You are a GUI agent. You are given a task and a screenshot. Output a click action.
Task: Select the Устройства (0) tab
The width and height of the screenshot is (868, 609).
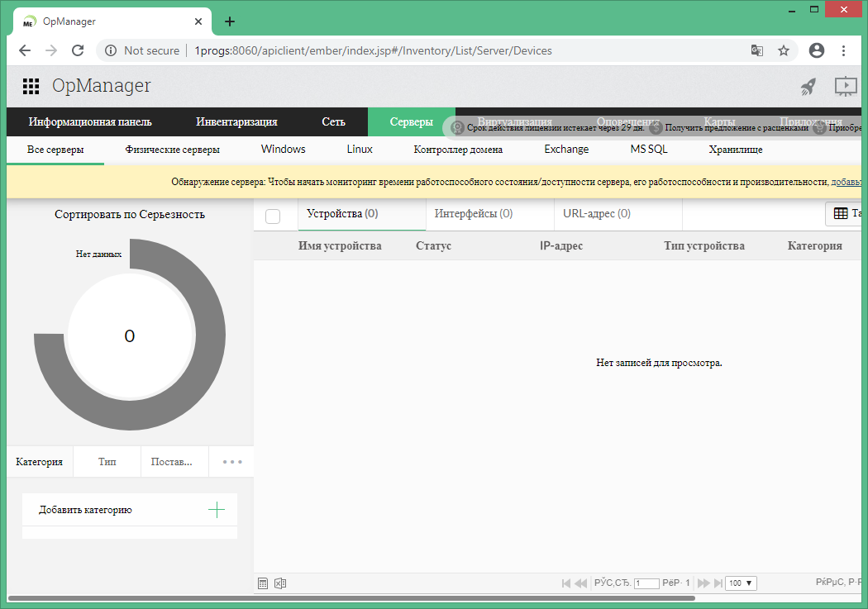[361, 214]
